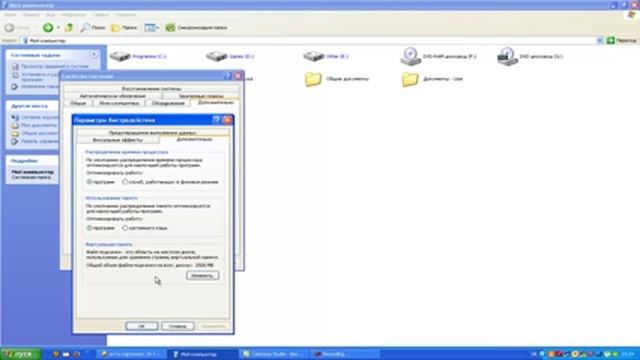
Task: Select the системного кэша radio option
Action: point(144,228)
